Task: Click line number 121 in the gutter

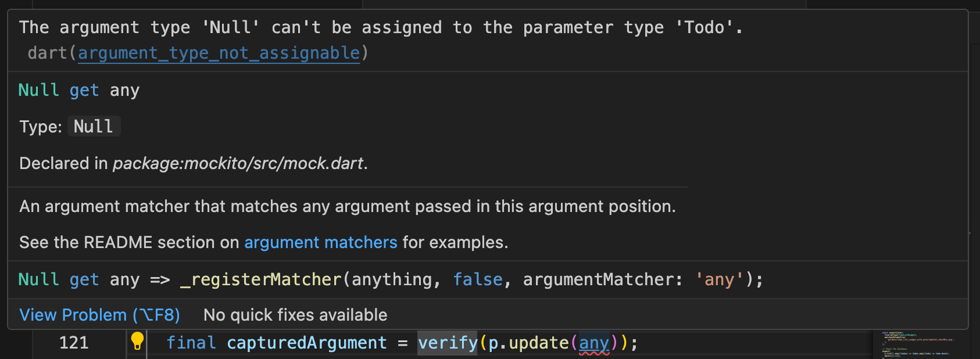Action: [74, 343]
